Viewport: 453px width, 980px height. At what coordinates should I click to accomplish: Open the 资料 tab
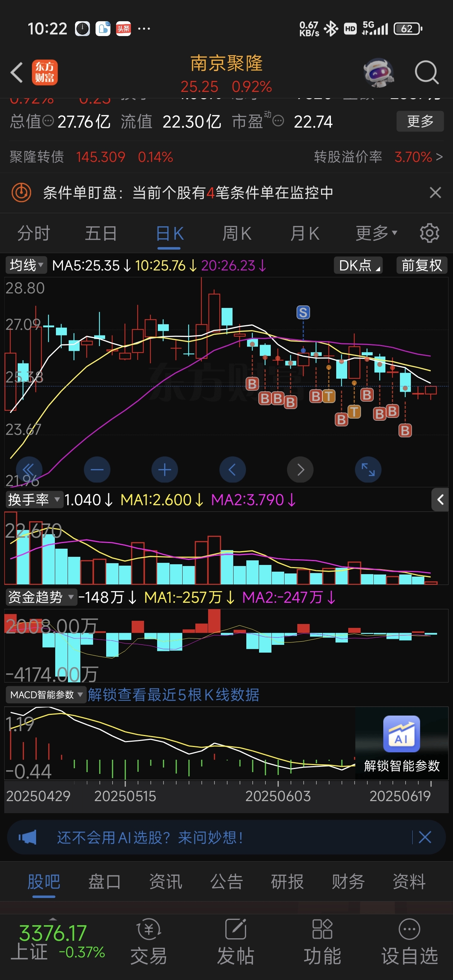point(409,881)
